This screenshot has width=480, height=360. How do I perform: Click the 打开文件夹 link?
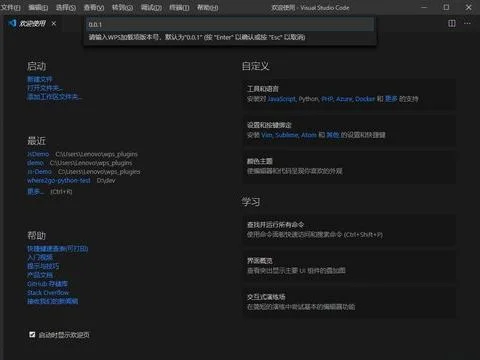[45, 88]
